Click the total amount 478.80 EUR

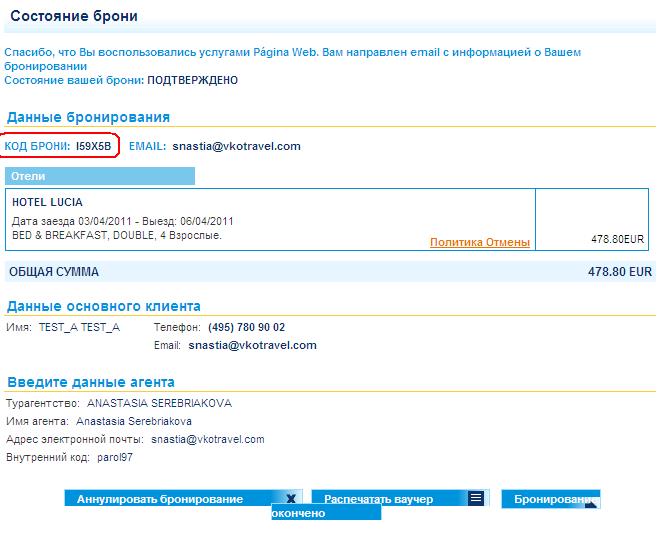point(621,271)
